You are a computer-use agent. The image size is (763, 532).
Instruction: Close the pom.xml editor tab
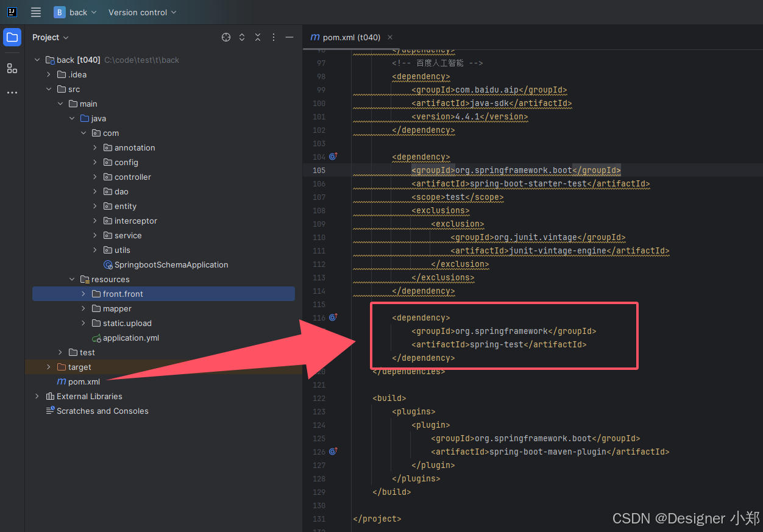390,37
